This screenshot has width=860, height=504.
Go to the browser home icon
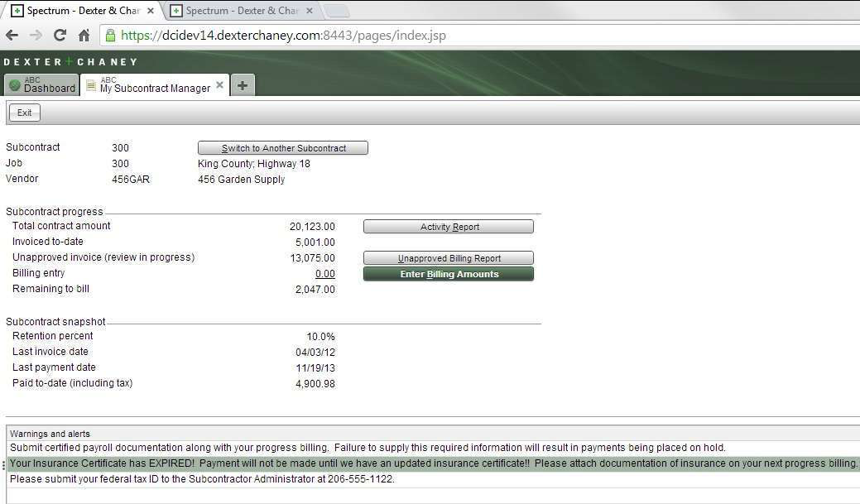pos(84,36)
